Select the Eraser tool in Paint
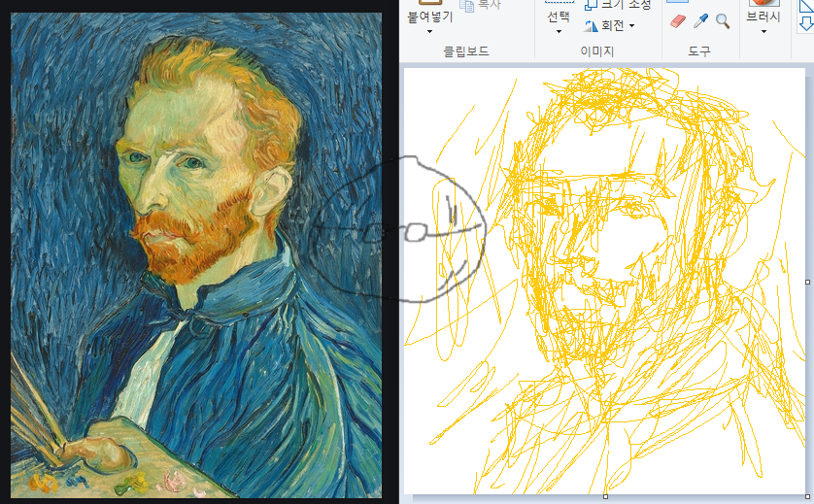Screen dimensions: 814x504 (x=677, y=21)
